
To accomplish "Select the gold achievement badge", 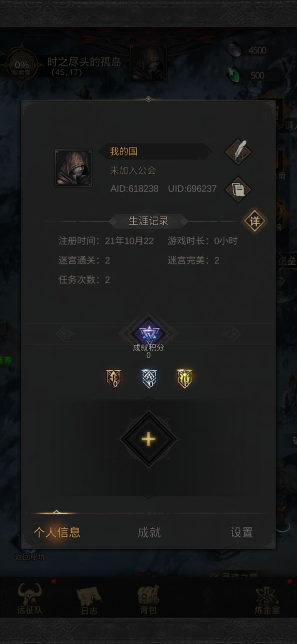I will (185, 378).
